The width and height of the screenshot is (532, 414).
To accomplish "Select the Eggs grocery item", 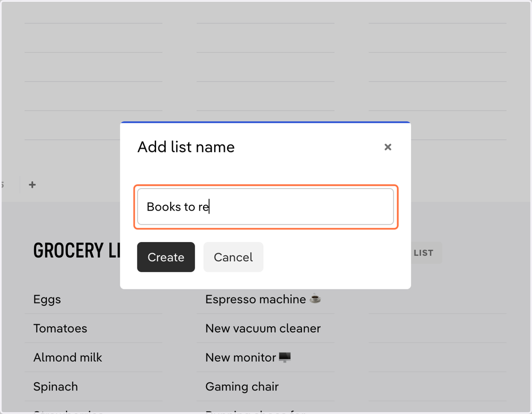I will [47, 300].
